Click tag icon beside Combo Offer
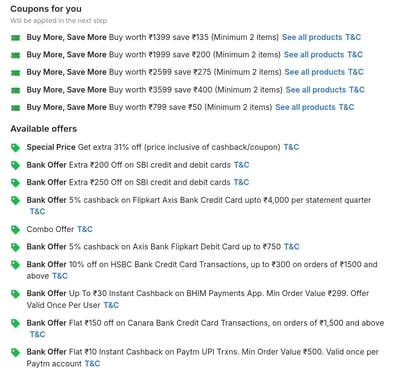This screenshot has height=379, width=400. [x=15, y=230]
